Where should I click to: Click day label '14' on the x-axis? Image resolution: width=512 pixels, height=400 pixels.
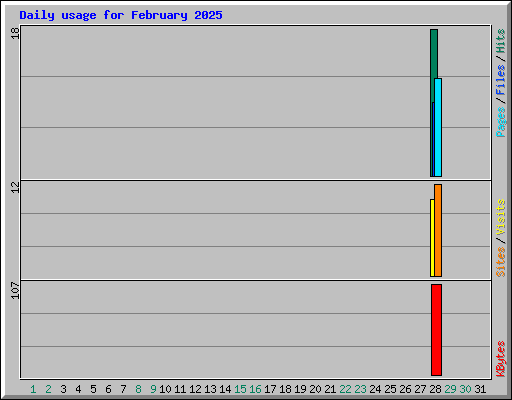click(225, 389)
